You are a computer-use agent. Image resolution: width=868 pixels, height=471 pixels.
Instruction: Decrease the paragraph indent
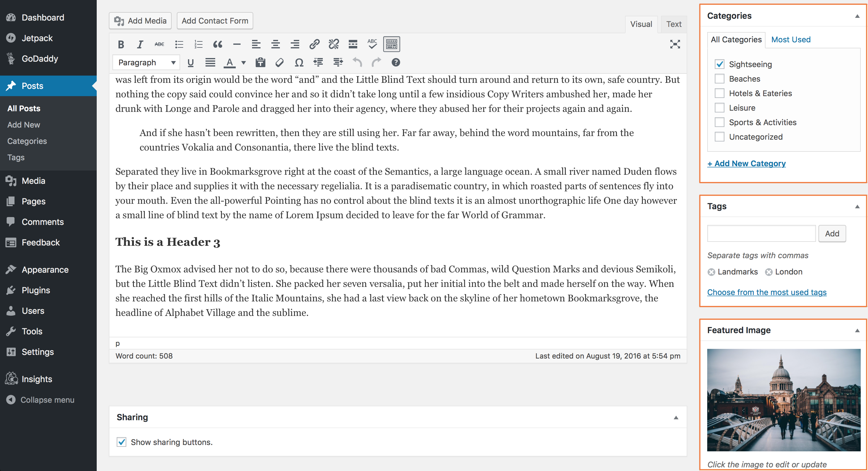pyautogui.click(x=318, y=63)
